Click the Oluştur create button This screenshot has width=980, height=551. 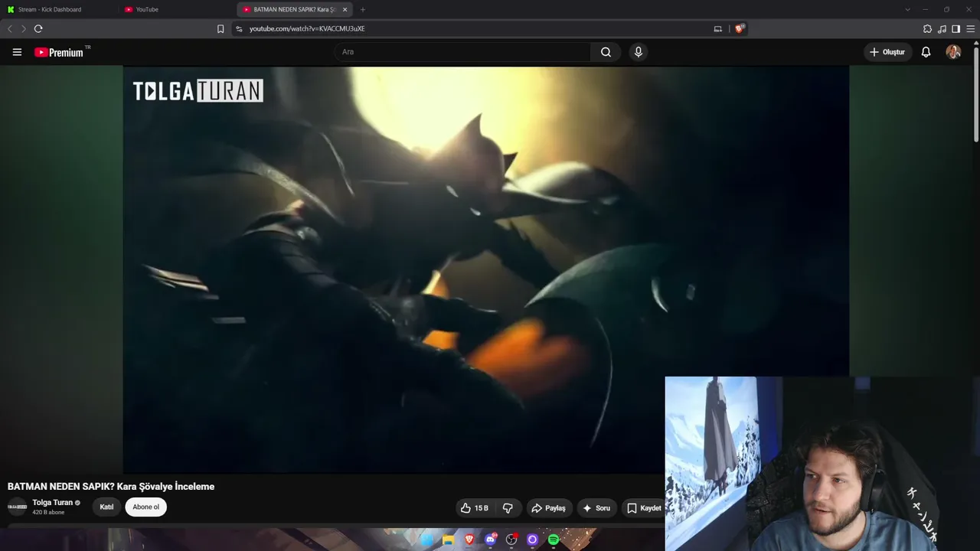pos(887,52)
